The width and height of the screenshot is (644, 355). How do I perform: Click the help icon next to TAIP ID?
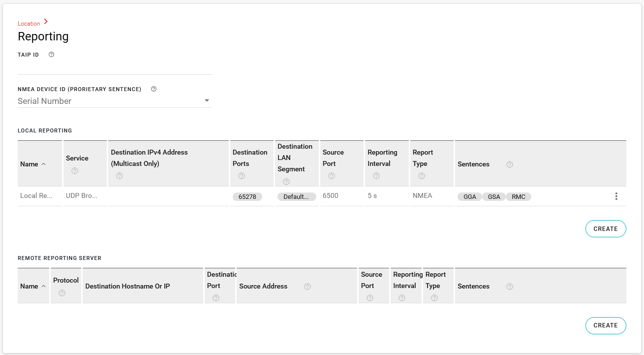click(52, 55)
